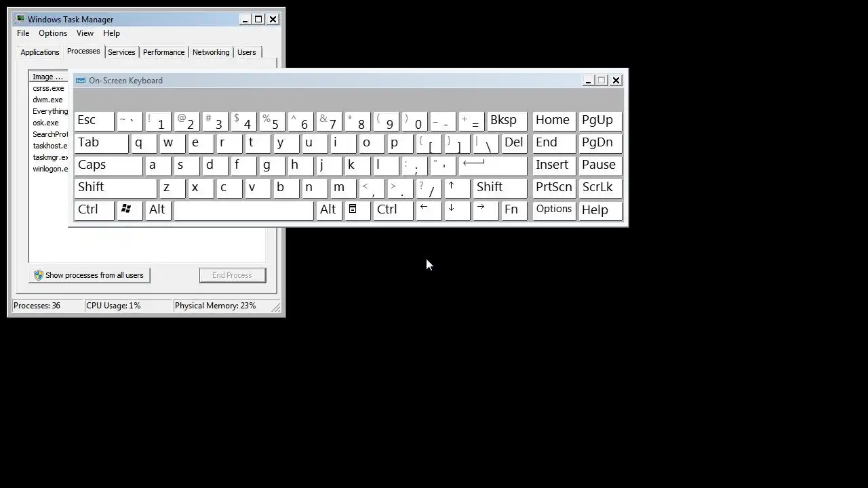Click the Image Name column header
This screenshot has height=488, width=868.
pyautogui.click(x=49, y=77)
